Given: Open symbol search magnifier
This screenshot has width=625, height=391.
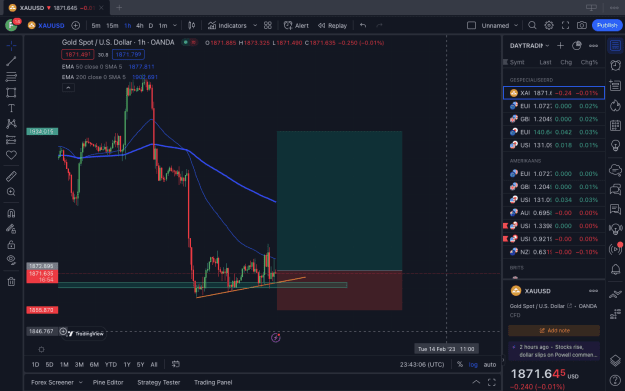Looking at the screenshot, I should (x=532, y=26).
